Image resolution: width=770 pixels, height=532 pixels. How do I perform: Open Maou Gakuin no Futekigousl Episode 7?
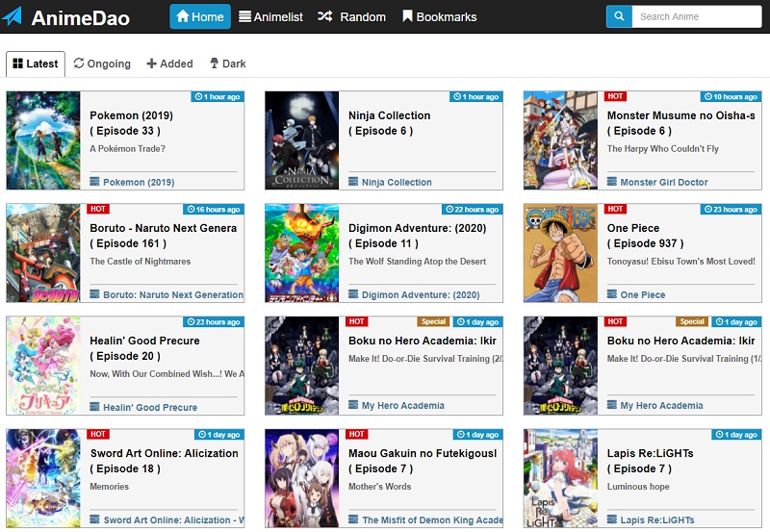point(423,461)
